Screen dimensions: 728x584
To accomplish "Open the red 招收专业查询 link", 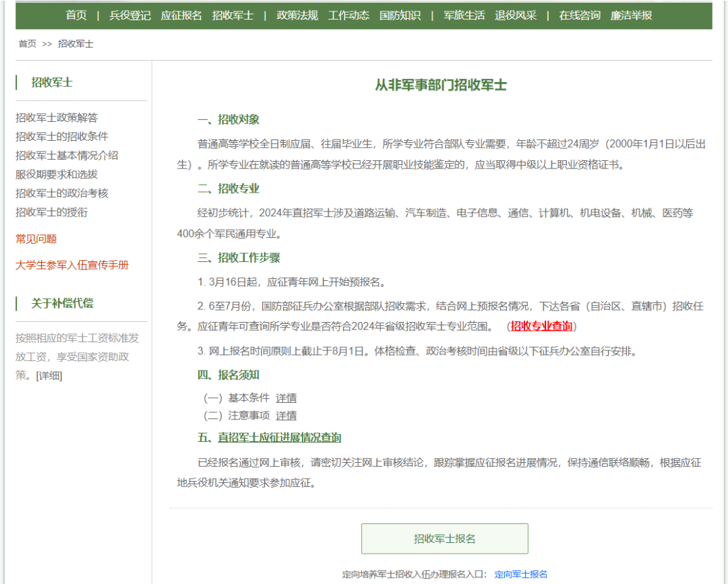I will click(x=541, y=326).
